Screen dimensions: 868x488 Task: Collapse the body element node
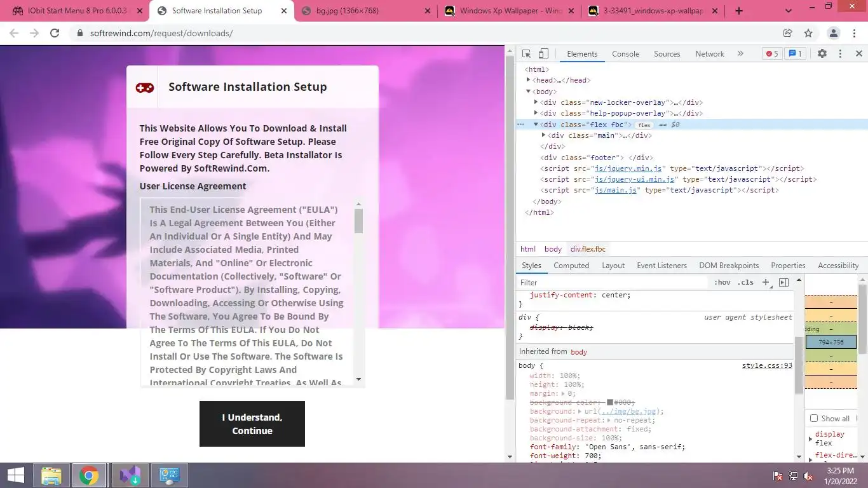(x=529, y=91)
